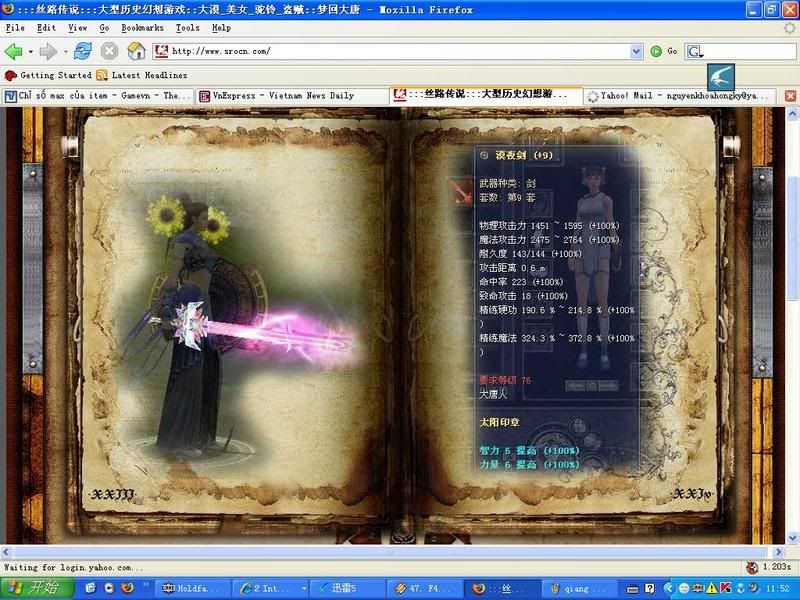Viewport: 800px width, 600px height.
Task: Click the yellow warning triangle tray icon
Action: (x=712, y=588)
